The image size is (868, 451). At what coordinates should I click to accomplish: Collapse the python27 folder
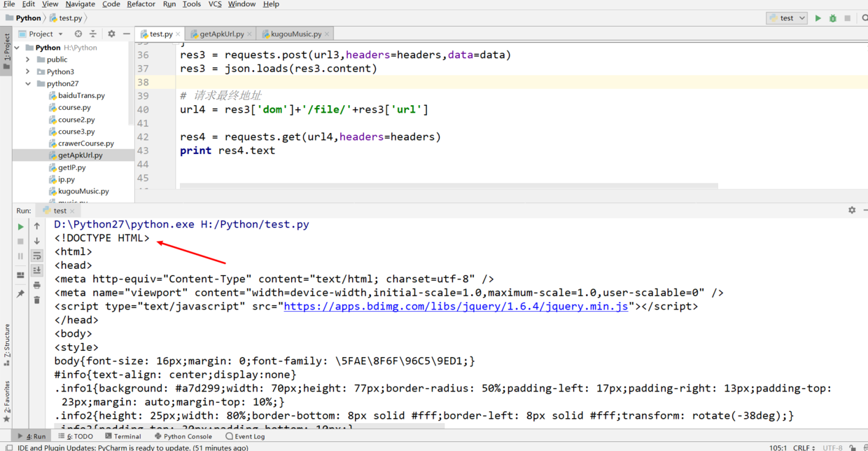(x=28, y=83)
